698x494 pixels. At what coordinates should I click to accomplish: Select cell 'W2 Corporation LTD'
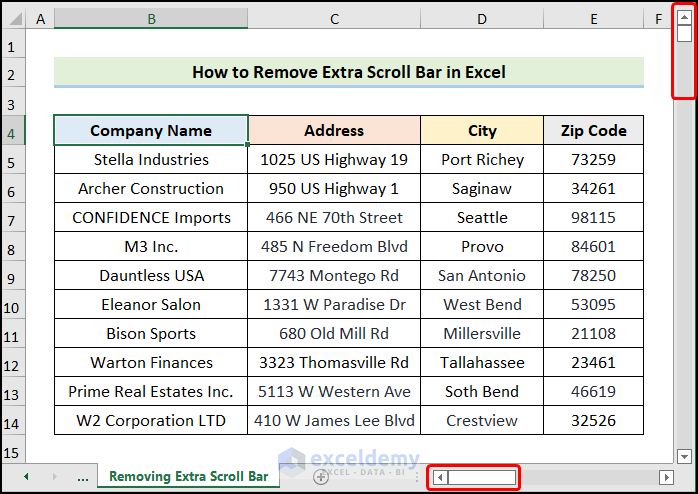click(x=151, y=420)
